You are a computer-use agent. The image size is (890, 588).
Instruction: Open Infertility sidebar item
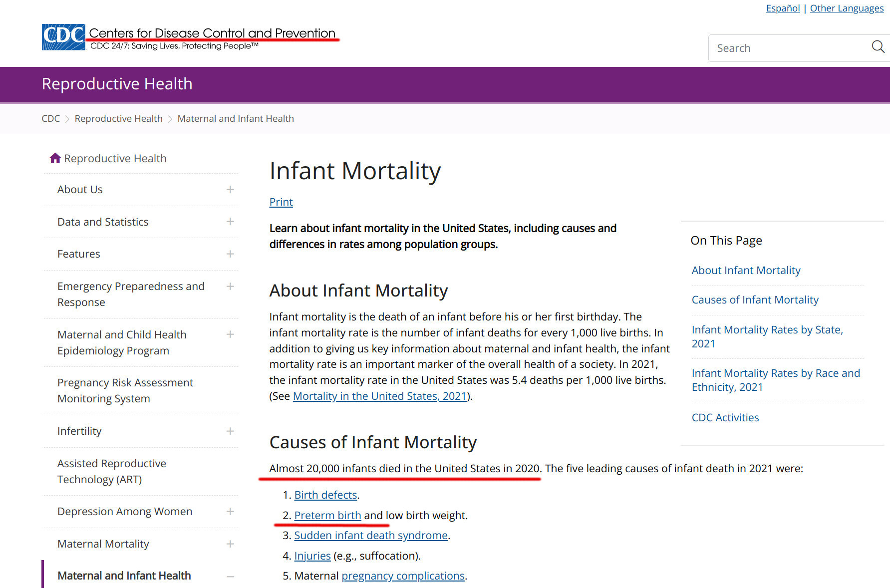pyautogui.click(x=79, y=431)
